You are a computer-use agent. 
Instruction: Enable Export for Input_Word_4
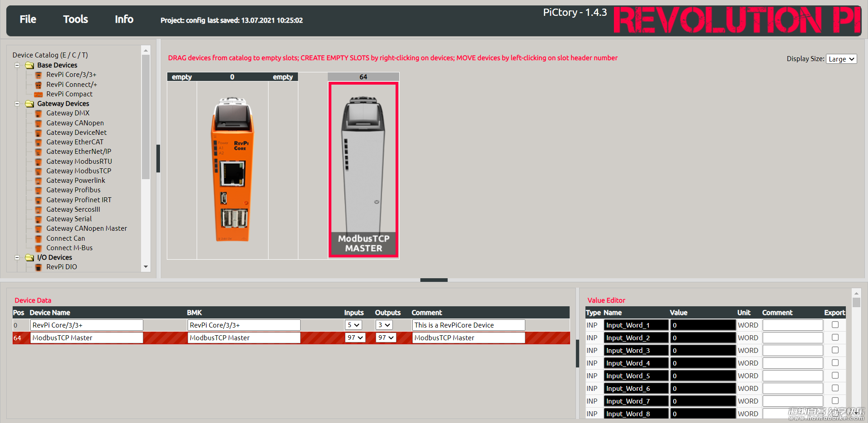[x=835, y=363]
